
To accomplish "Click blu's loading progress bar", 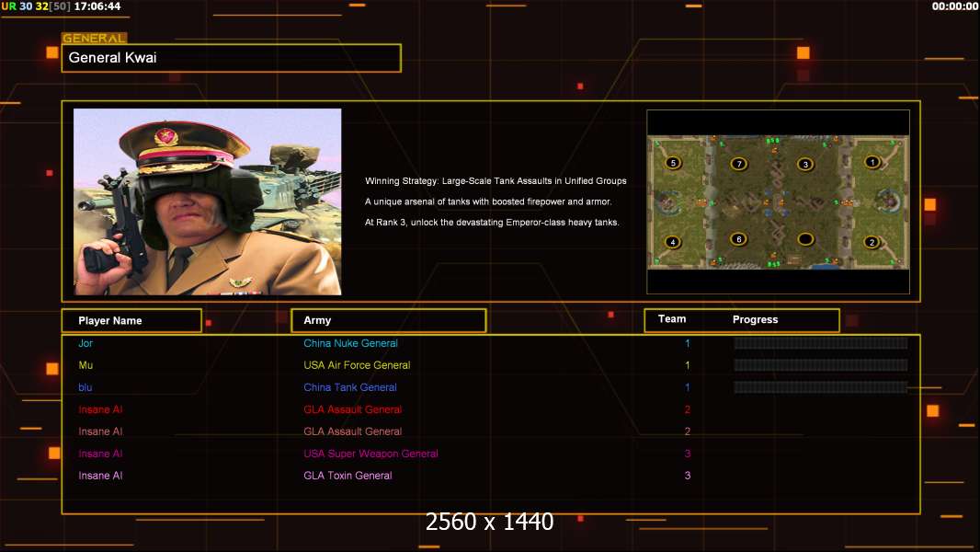I will click(x=820, y=387).
